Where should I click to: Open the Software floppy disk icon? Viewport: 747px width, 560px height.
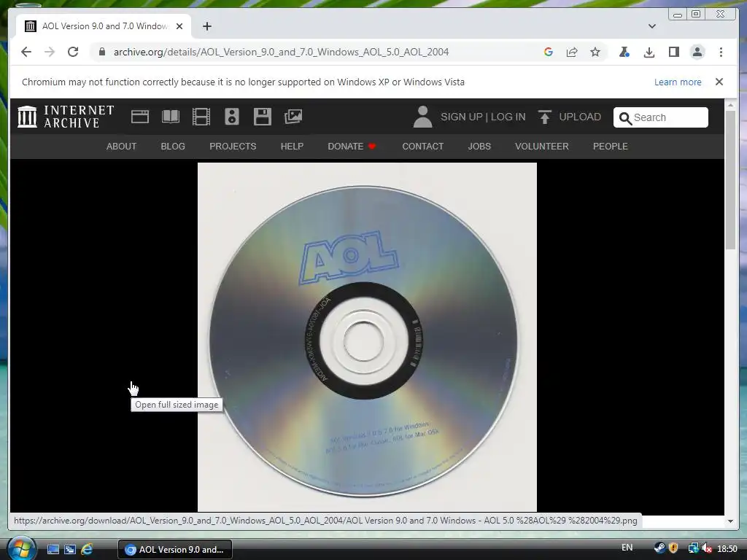point(262,117)
